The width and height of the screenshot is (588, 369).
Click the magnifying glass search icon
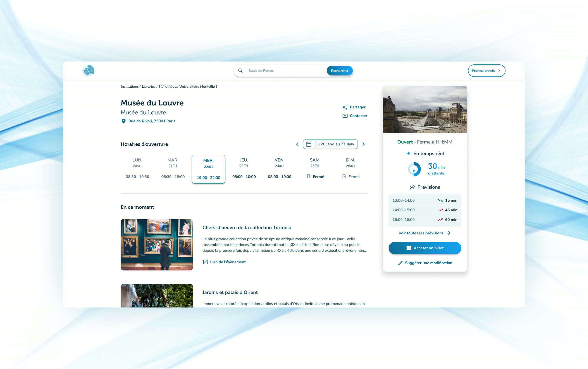tap(241, 71)
